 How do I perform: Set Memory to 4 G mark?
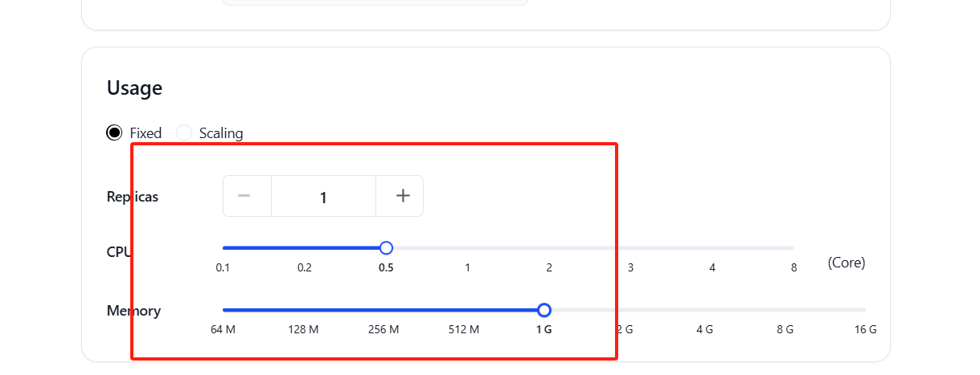[x=705, y=310]
